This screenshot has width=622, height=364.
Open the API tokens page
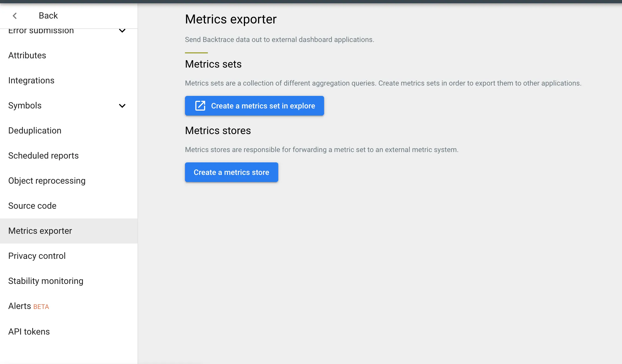tap(29, 332)
